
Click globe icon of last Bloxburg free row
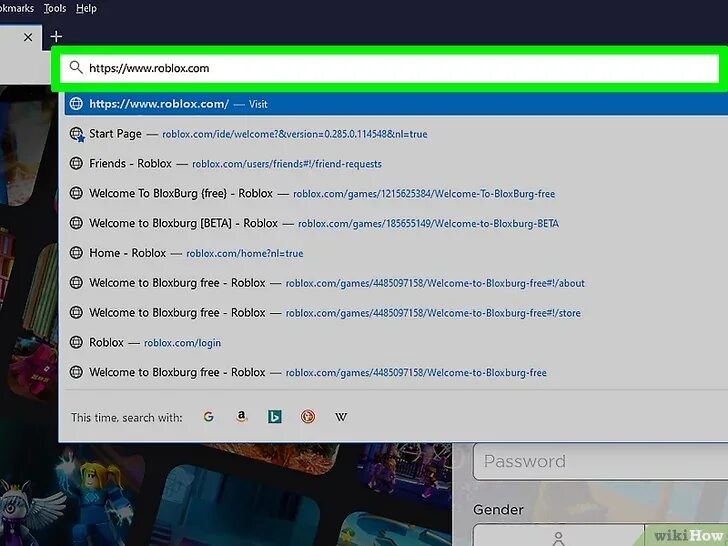76,372
